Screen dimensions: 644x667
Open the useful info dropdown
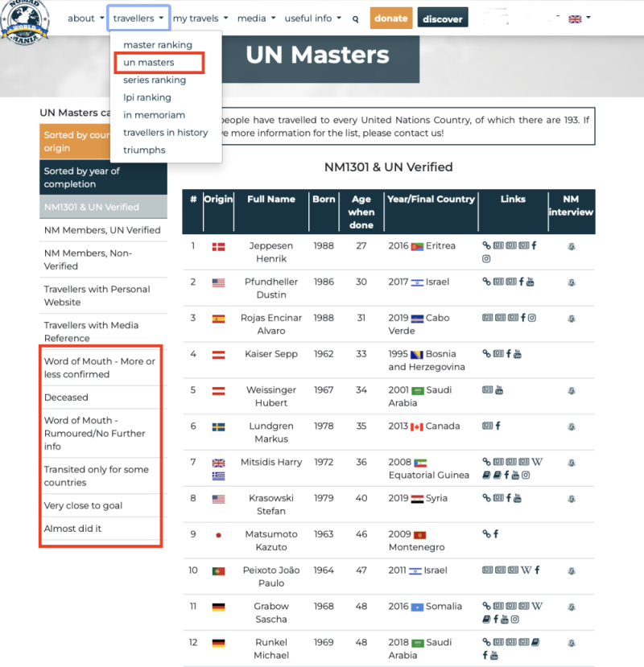pyautogui.click(x=316, y=18)
